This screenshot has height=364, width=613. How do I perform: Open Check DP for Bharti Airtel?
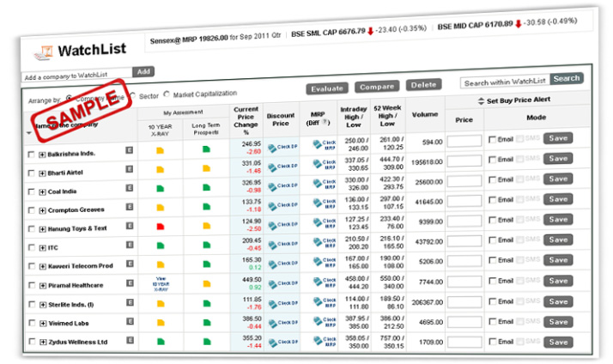pos(282,167)
